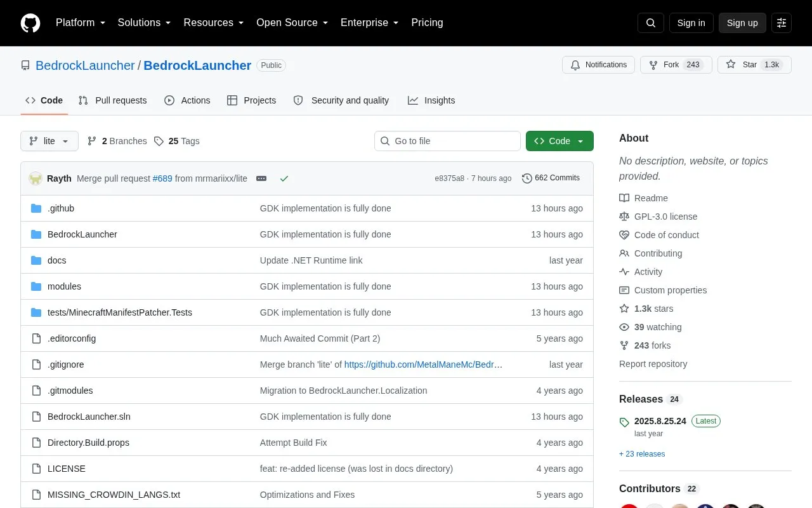The width and height of the screenshot is (812, 508).
Task: Fork the repository with the Fork button
Action: coord(676,65)
